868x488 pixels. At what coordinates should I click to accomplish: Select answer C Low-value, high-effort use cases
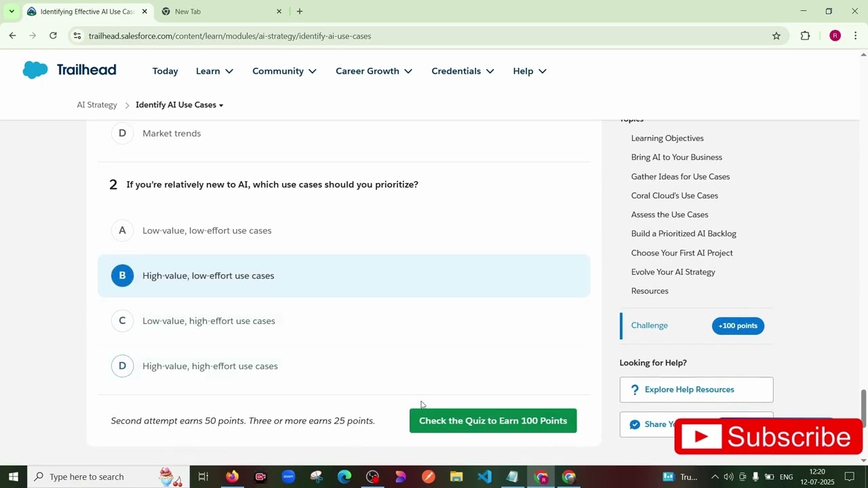(x=344, y=321)
